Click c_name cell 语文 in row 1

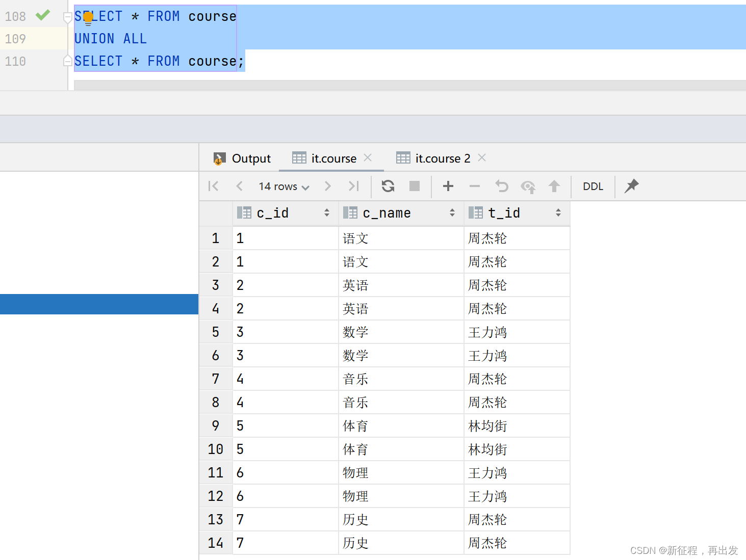click(401, 238)
